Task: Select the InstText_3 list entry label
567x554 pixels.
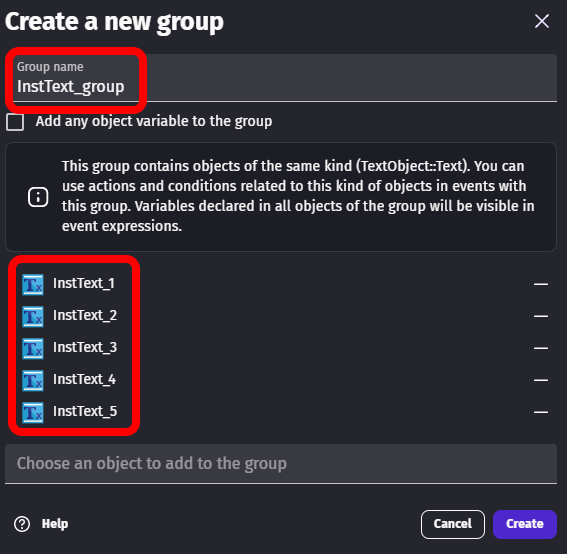Action: pyautogui.click(x=85, y=348)
